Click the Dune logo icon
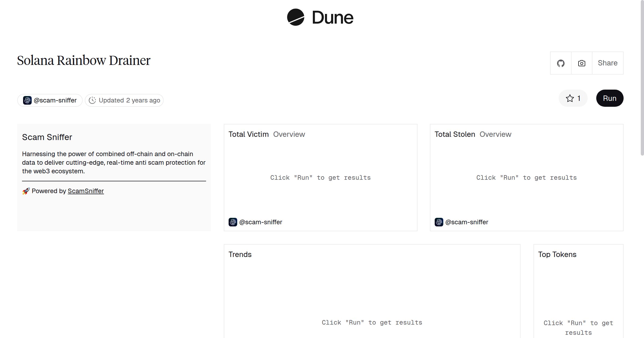Image resolution: width=644 pixels, height=338 pixels. click(x=295, y=17)
